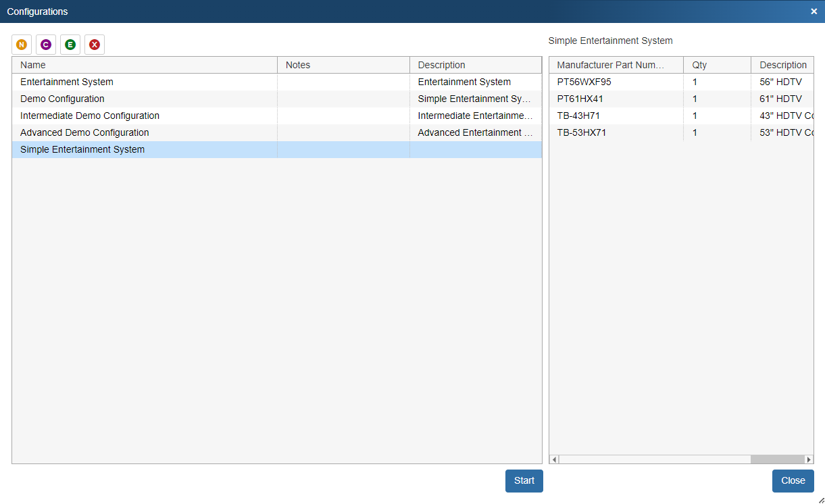Click the Description column header in configurations list
Image resolution: width=825 pixels, height=504 pixels.
tap(475, 65)
